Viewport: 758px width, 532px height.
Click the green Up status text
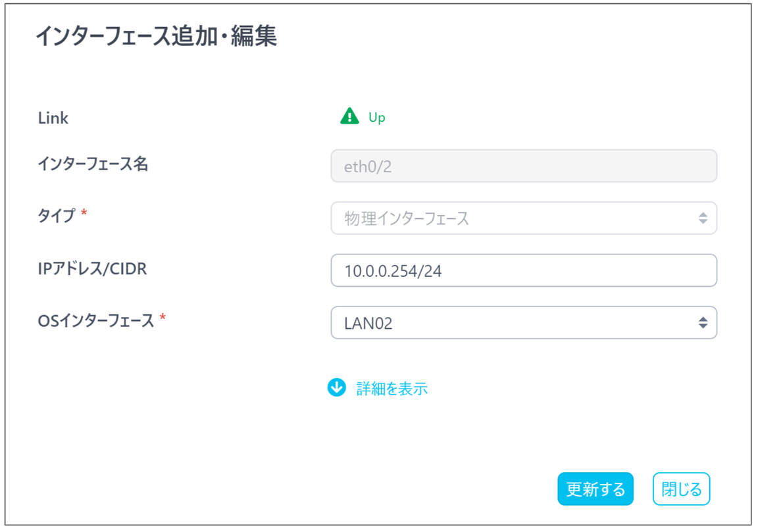pos(376,118)
